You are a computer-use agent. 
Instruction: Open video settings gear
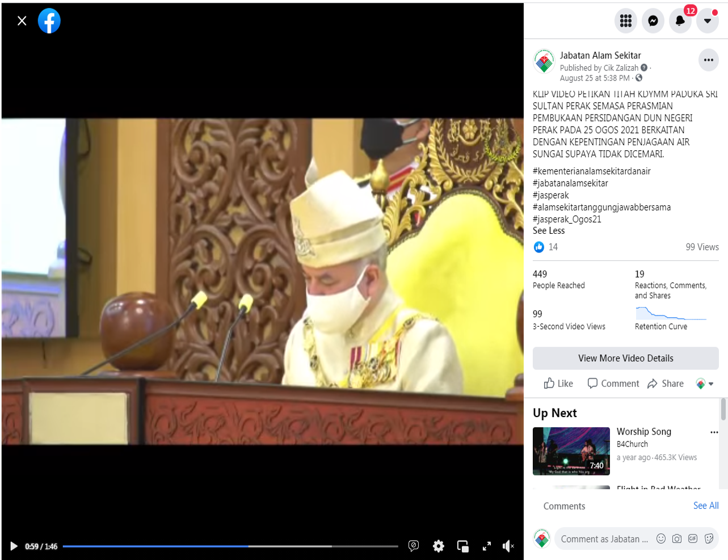click(439, 546)
